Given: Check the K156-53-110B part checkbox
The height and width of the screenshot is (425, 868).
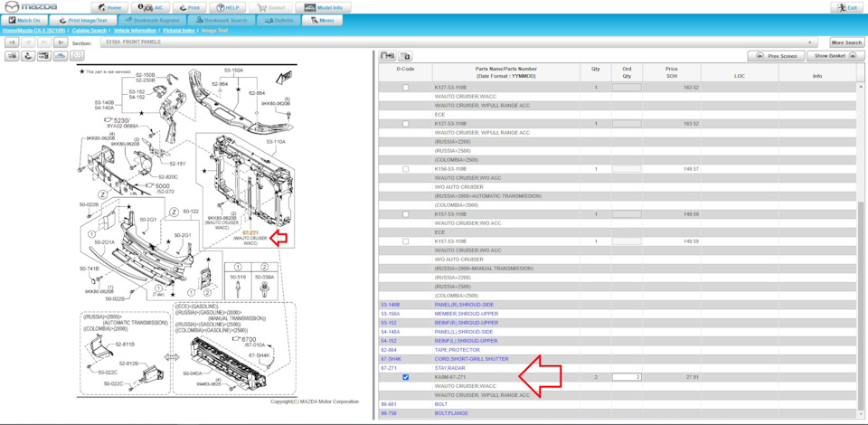Looking at the screenshot, I should pyautogui.click(x=406, y=169).
